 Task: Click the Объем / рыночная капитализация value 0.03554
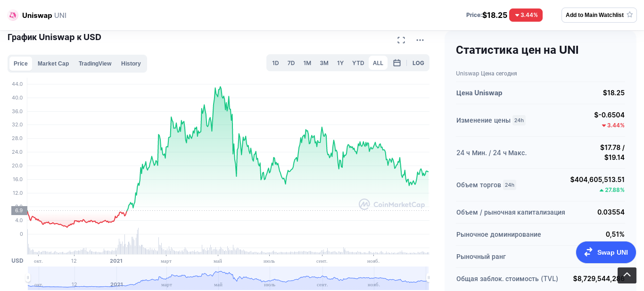pyautogui.click(x=611, y=212)
